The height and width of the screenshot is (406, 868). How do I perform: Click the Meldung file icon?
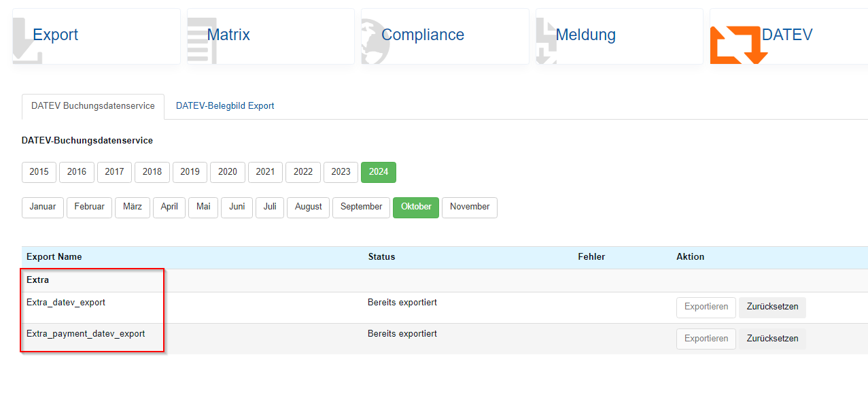(x=546, y=41)
